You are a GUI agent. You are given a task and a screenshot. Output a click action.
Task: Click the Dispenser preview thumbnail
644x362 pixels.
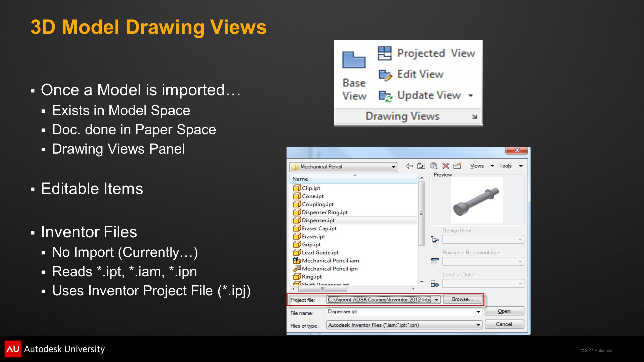pos(477,200)
